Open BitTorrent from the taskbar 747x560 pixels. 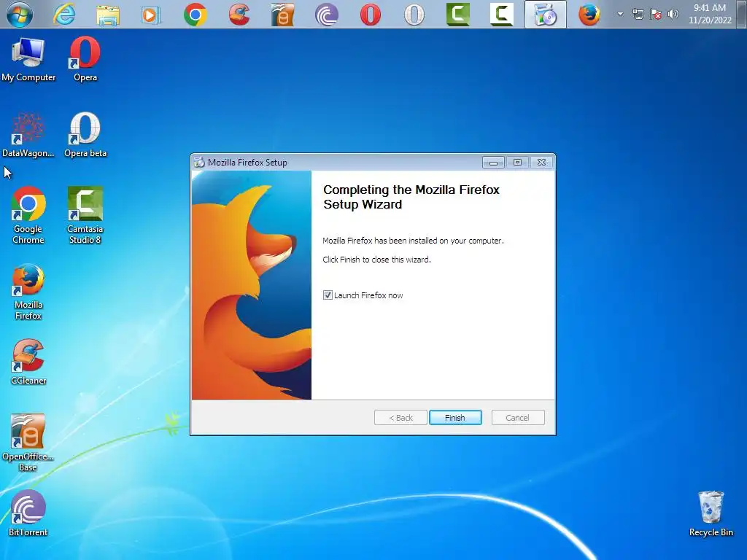[x=327, y=15]
